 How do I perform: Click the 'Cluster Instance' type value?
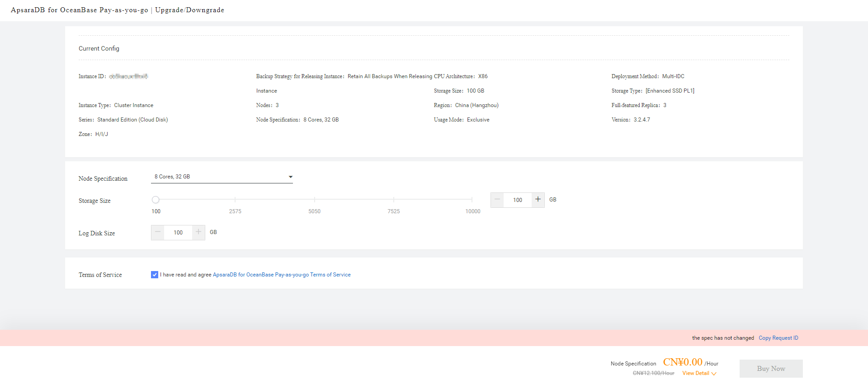(134, 105)
